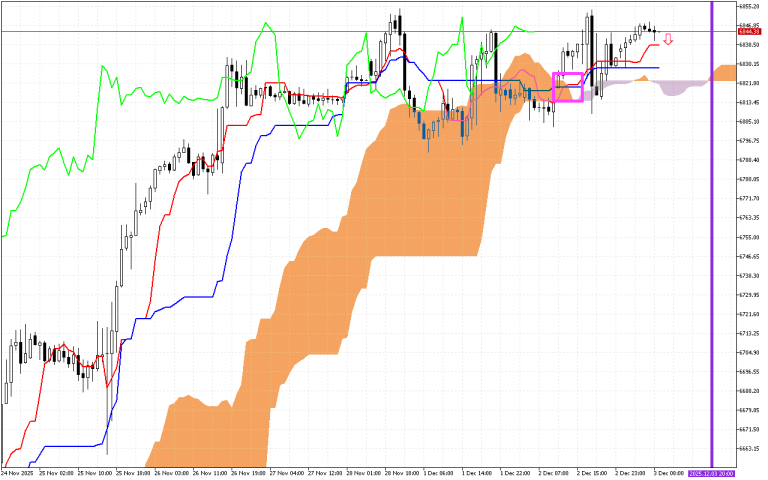Click the 1 Dec 22:00 time axis label
This screenshot has height=480, width=768.
515,474
